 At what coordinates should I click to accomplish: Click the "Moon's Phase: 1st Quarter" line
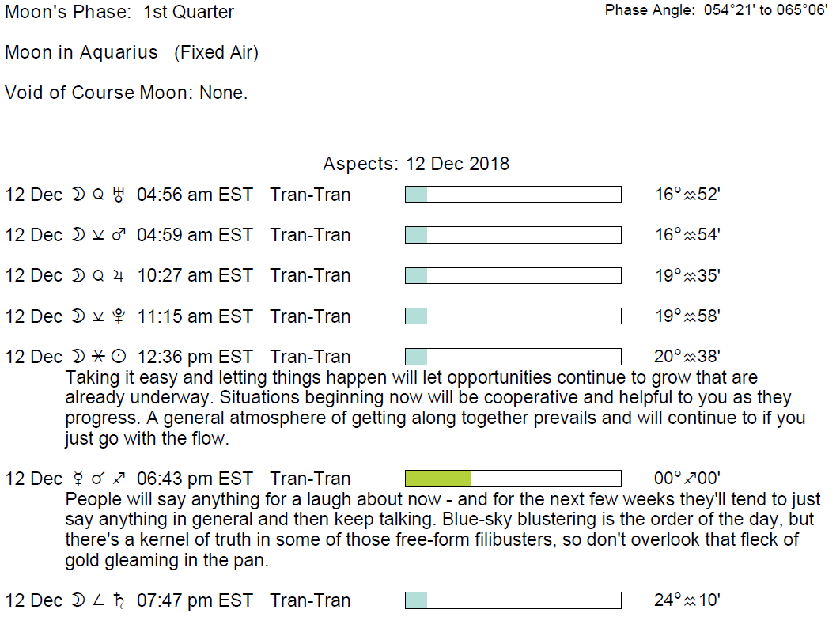119,12
